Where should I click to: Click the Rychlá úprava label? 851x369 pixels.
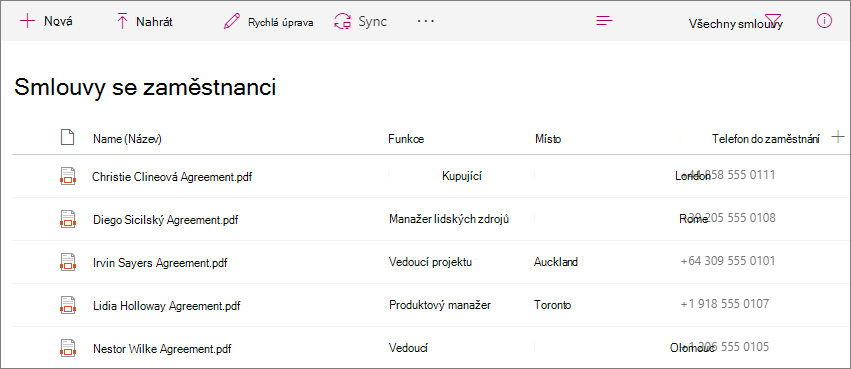click(281, 23)
